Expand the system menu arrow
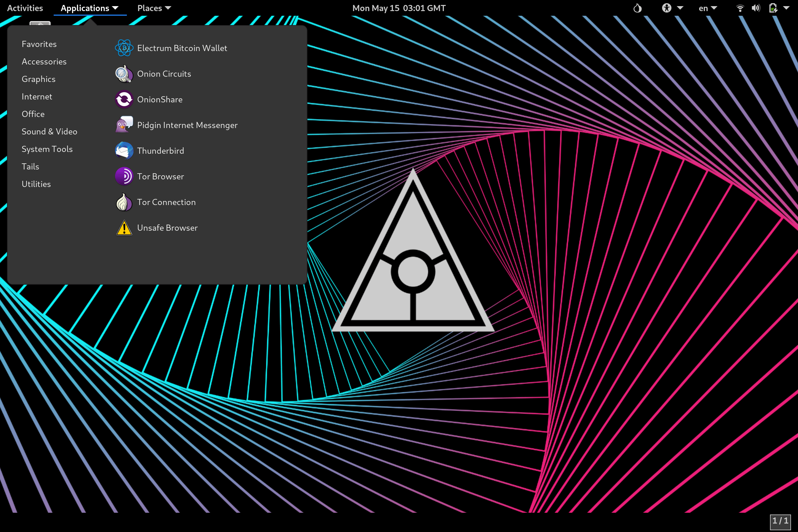798x532 pixels. click(x=786, y=8)
